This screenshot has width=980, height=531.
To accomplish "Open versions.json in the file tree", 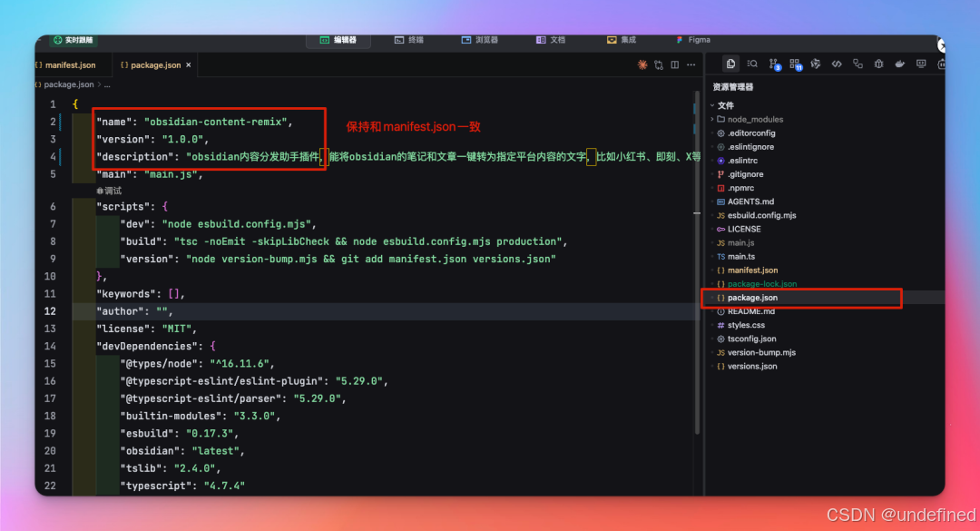I will coord(752,367).
